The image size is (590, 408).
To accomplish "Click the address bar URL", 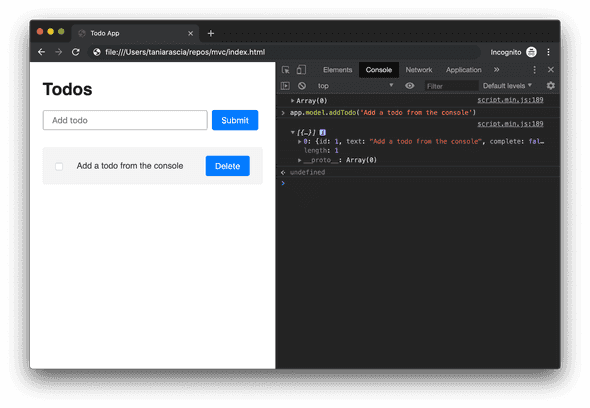I will [x=185, y=52].
